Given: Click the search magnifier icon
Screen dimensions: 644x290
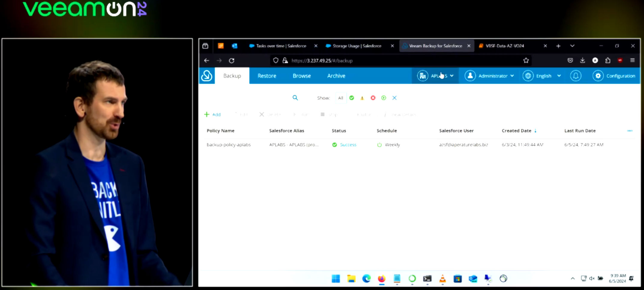Looking at the screenshot, I should click(x=295, y=98).
